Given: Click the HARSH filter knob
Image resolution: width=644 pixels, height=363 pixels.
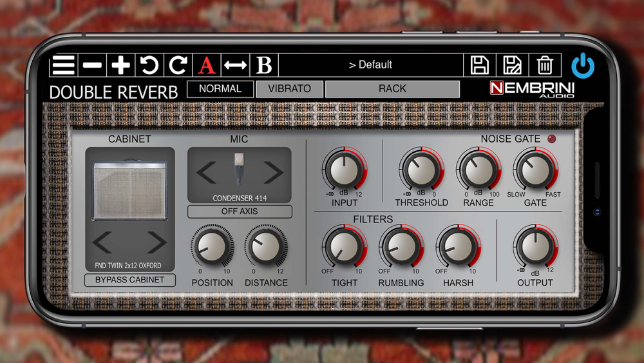Looking at the screenshot, I should (x=458, y=247).
